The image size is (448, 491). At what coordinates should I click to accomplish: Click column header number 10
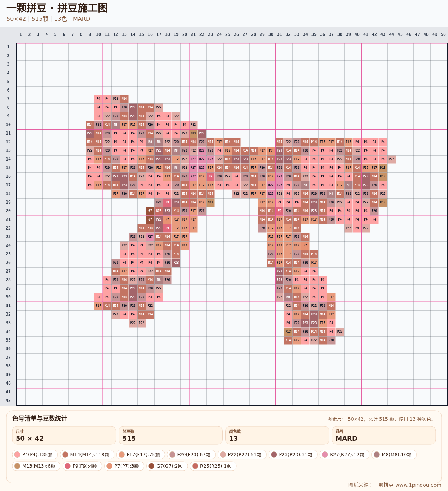[98, 34]
